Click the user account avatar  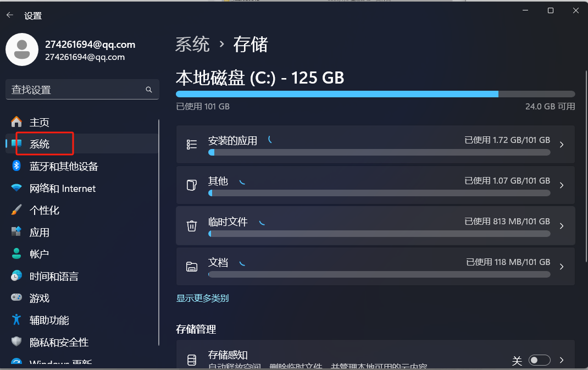[x=22, y=49]
